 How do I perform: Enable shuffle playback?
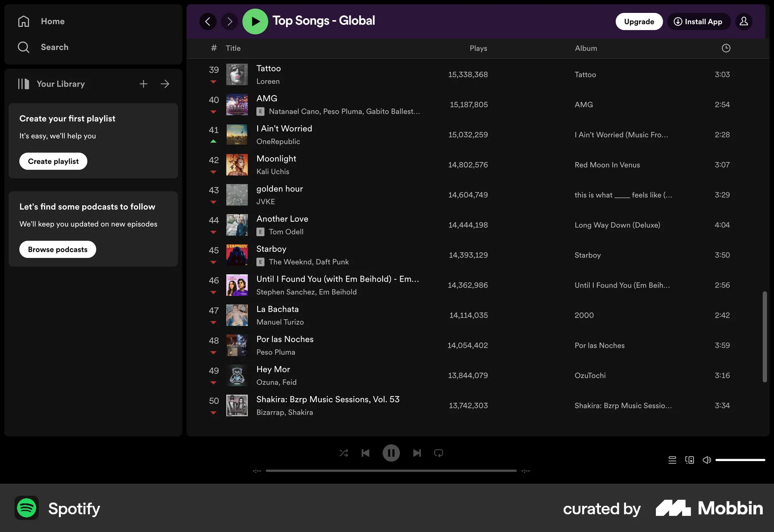pyautogui.click(x=343, y=453)
